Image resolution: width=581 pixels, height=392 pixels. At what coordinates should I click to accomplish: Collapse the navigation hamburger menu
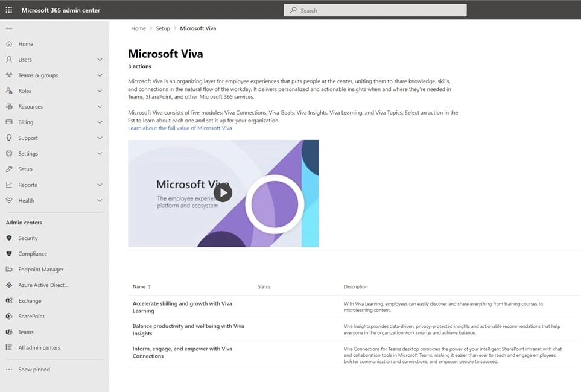(x=9, y=28)
